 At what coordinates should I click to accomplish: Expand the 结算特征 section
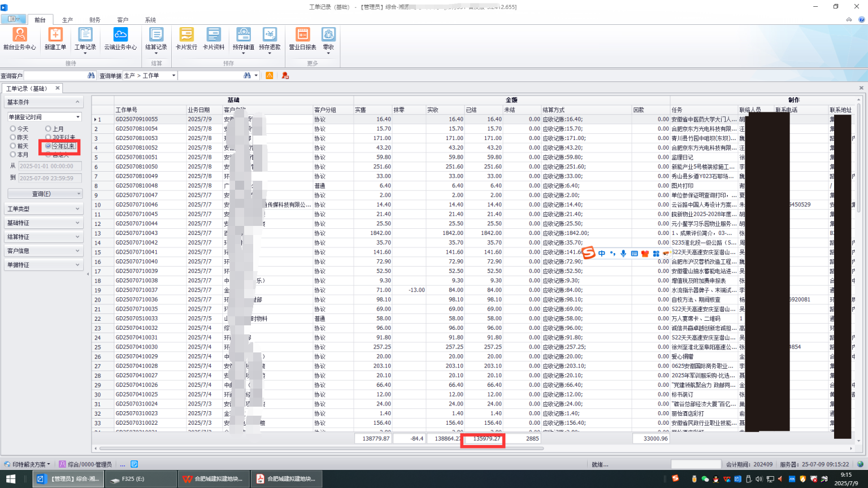44,237
